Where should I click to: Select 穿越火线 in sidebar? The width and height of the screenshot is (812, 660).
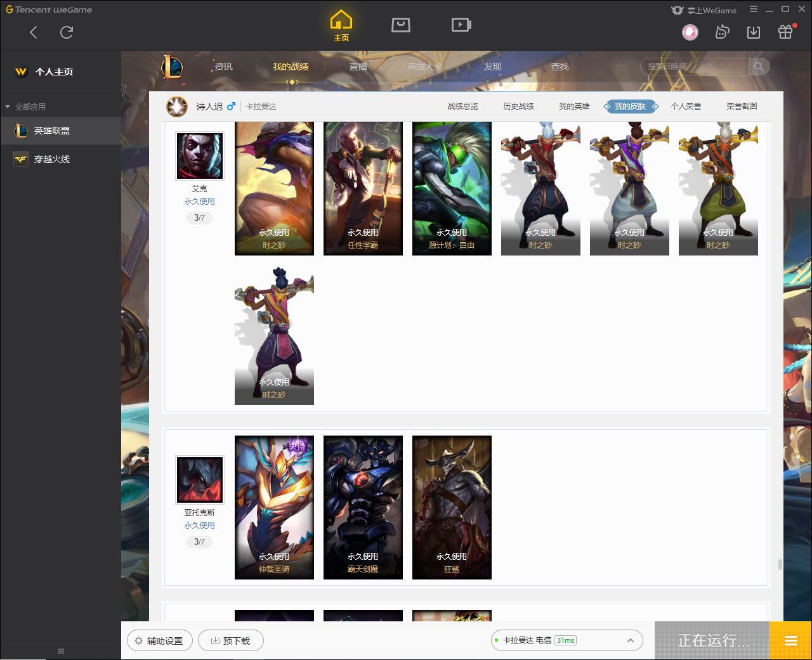click(60, 159)
